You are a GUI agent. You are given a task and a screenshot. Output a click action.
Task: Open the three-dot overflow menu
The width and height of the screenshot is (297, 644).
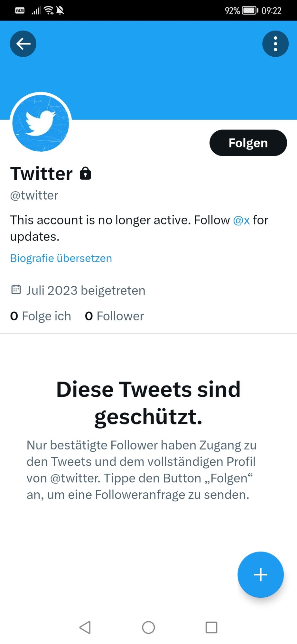275,44
